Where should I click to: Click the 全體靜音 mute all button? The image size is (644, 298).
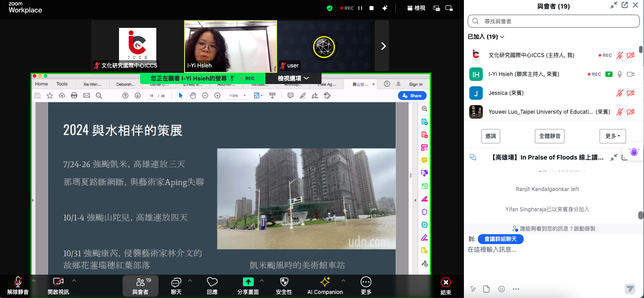[549, 136]
